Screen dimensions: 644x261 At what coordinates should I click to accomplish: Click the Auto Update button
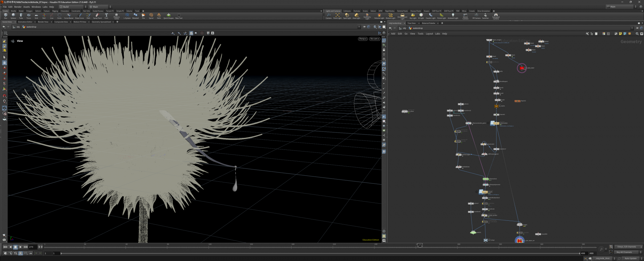click(631, 258)
